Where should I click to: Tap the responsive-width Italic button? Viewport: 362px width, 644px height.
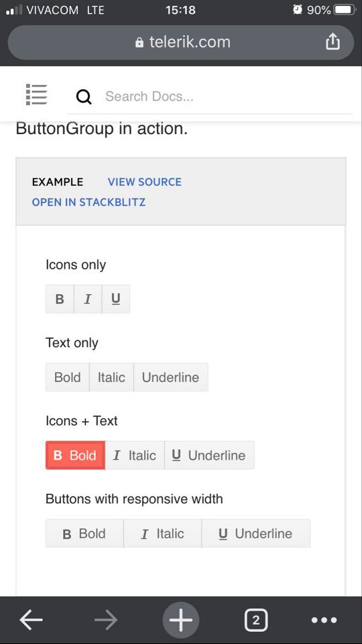pos(162,533)
